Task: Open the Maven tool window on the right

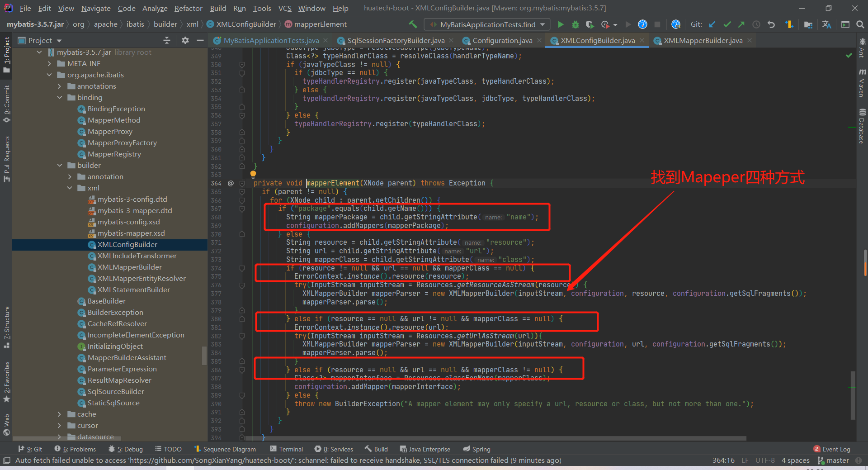Action: point(862,83)
